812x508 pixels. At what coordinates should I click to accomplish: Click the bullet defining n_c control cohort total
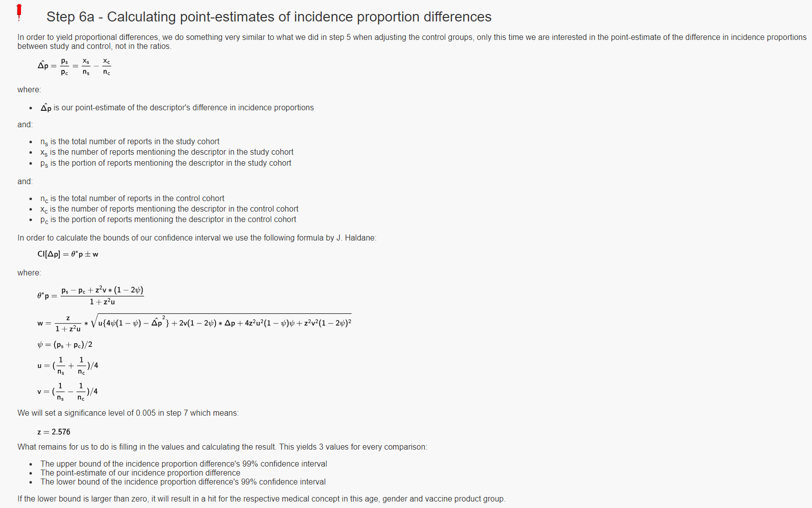click(132, 199)
